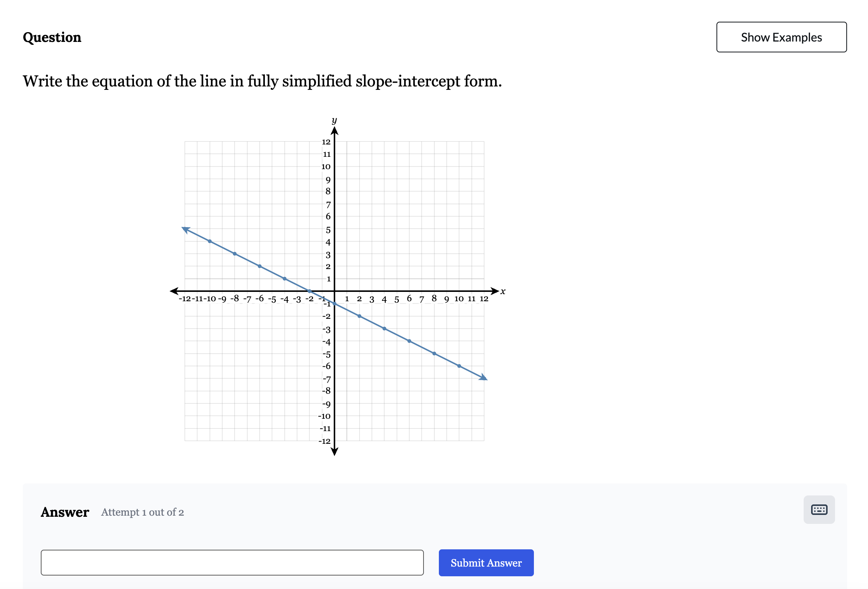Click the left arrowhead of the blue line
Screen dimensions: 868x589
185,229
